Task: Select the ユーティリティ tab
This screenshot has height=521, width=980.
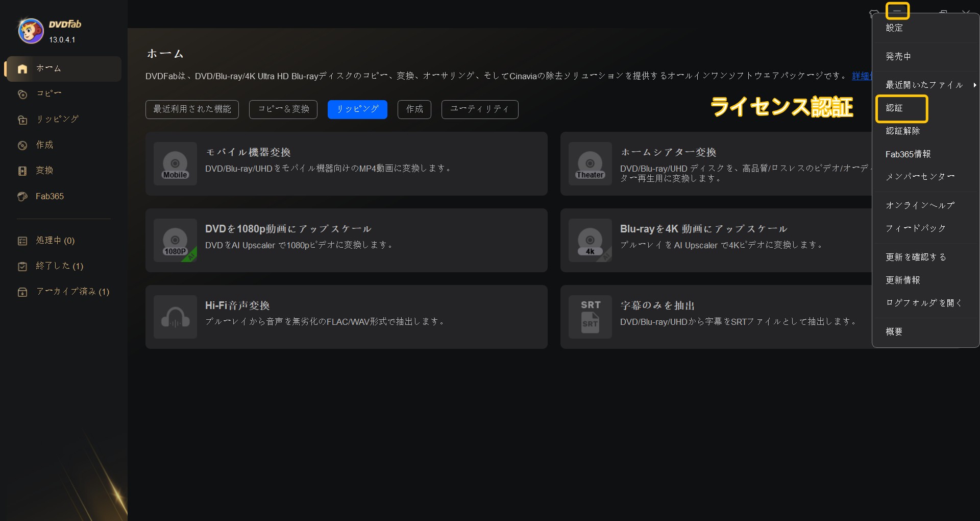Action: pyautogui.click(x=480, y=109)
